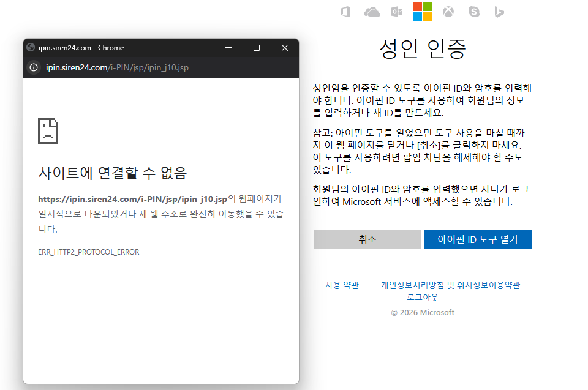588x390 pixels.
Task: Open the Xbox icon in the header
Action: (448, 12)
